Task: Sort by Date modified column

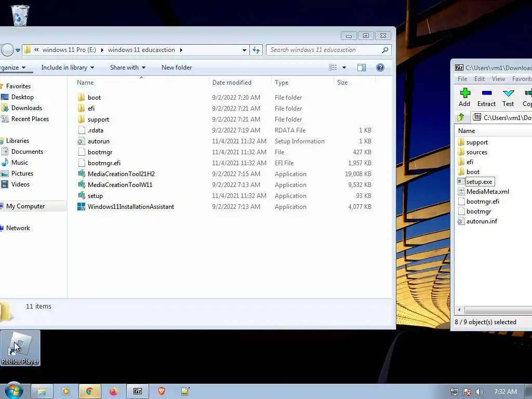Action: (240, 83)
